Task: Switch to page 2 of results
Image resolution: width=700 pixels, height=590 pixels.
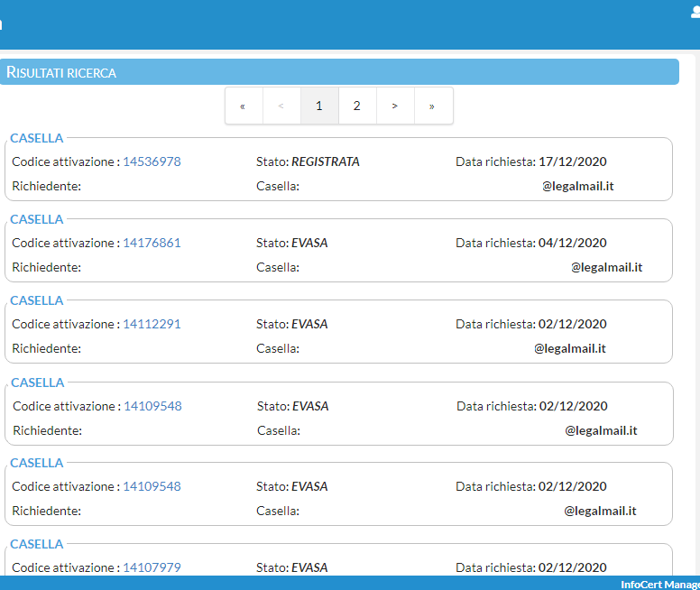Action: [357, 106]
